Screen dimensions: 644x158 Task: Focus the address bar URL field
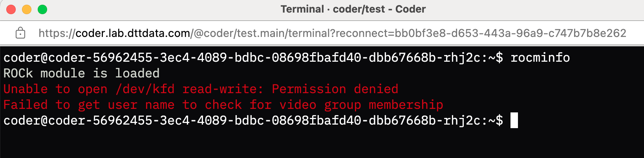pos(332,33)
